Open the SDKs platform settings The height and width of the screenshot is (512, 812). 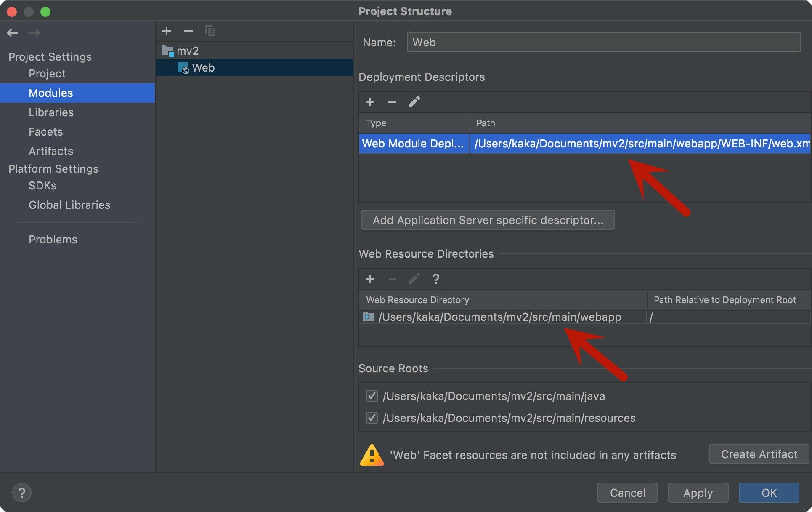[x=42, y=186]
